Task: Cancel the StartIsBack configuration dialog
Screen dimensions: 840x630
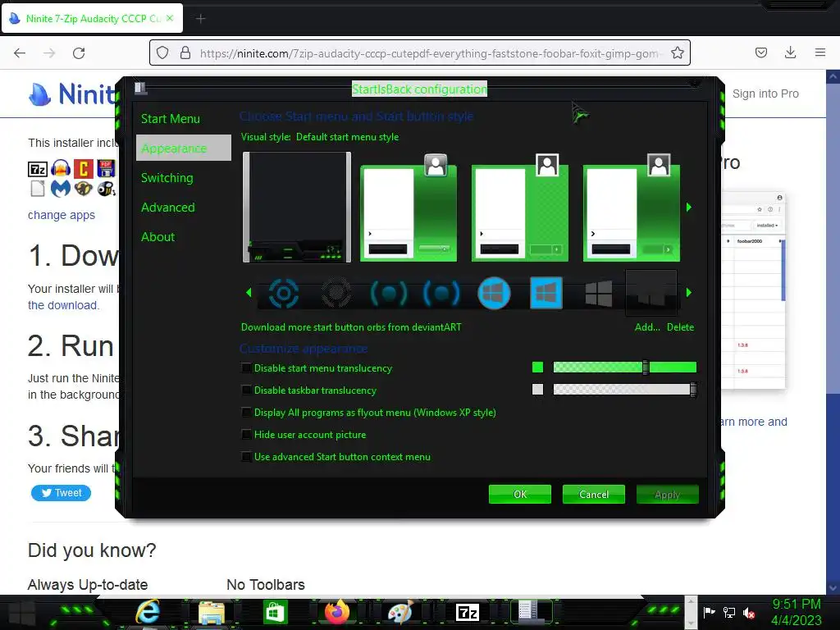Action: (x=594, y=495)
